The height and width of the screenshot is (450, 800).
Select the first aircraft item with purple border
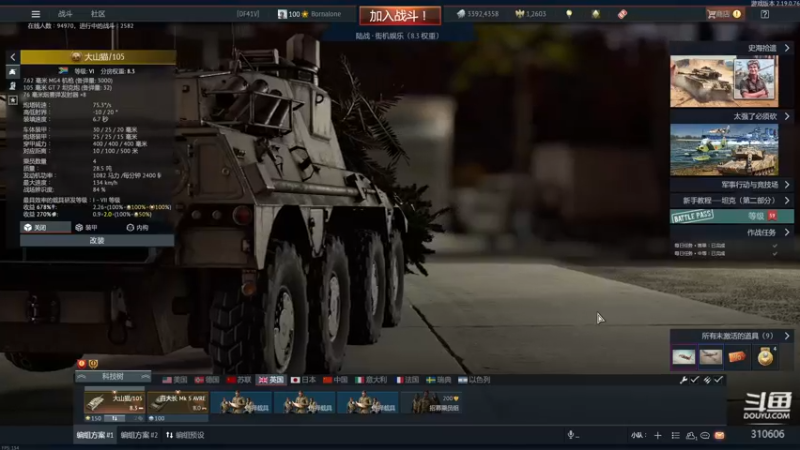click(683, 357)
